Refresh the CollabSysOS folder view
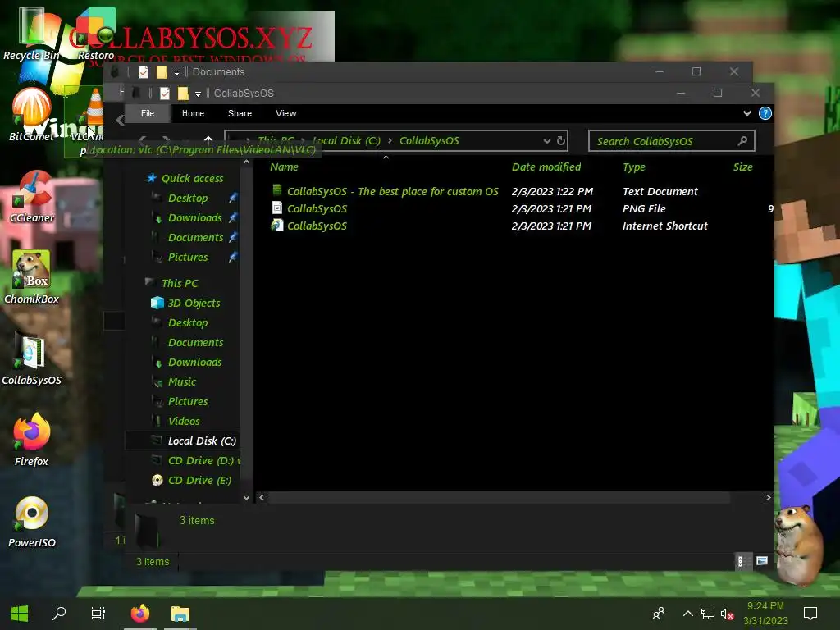The width and height of the screenshot is (840, 630). (561, 141)
